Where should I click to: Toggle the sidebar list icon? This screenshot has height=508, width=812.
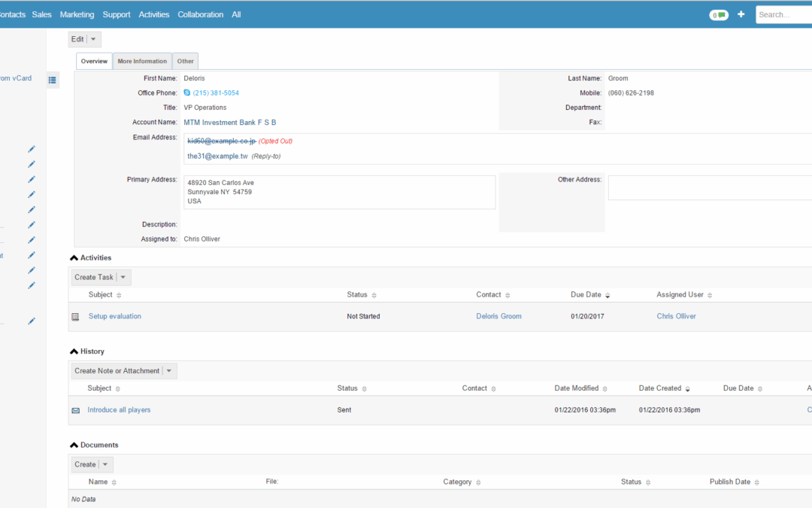pyautogui.click(x=53, y=80)
